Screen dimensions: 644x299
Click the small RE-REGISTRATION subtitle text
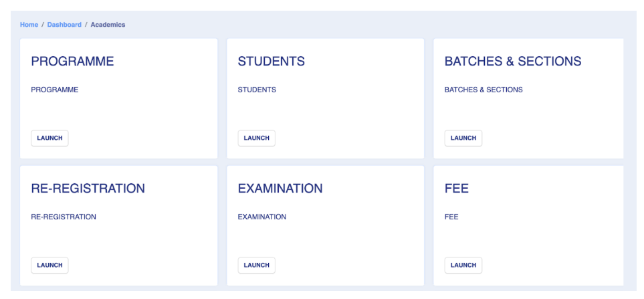(64, 217)
